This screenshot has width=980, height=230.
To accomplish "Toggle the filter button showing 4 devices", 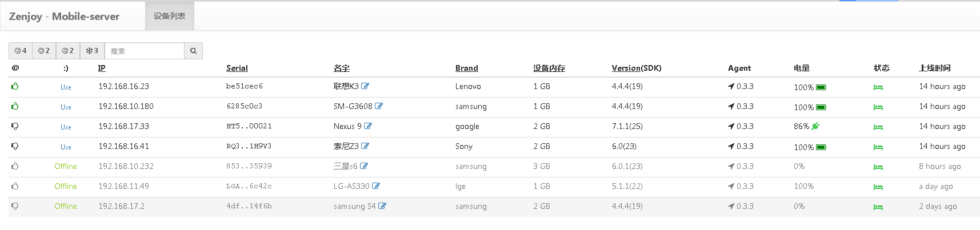I will 21,51.
